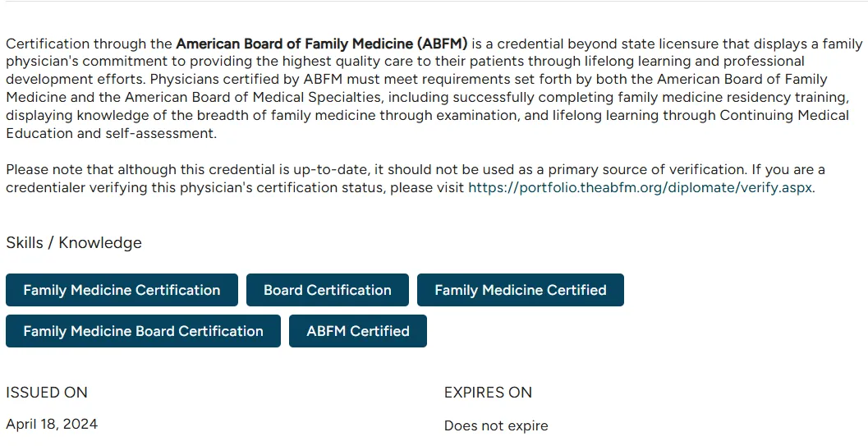Click the Does not expire text

496,425
